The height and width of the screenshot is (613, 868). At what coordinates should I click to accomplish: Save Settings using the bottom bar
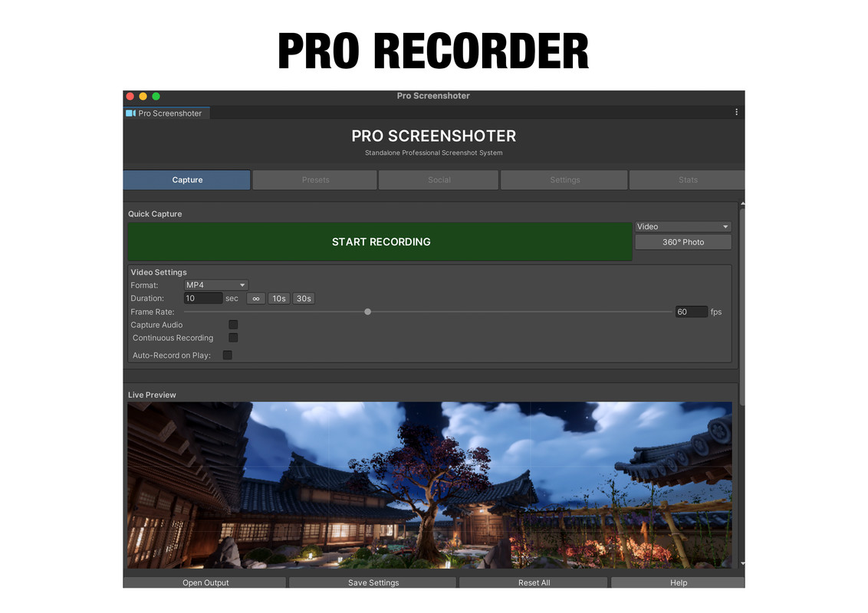click(372, 582)
